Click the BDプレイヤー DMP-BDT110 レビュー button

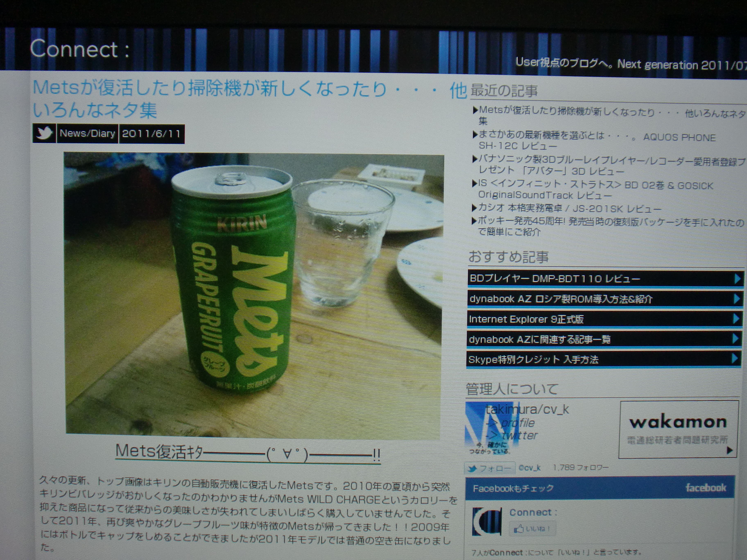[x=605, y=279]
